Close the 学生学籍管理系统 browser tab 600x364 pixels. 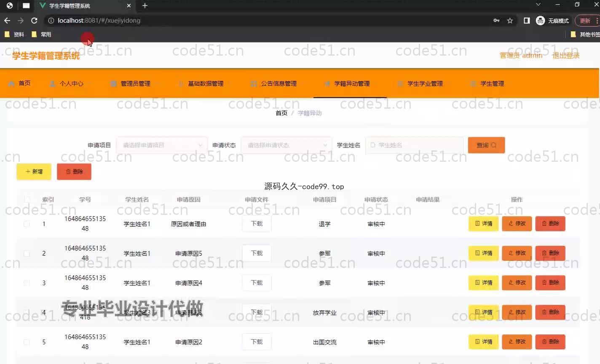click(129, 5)
